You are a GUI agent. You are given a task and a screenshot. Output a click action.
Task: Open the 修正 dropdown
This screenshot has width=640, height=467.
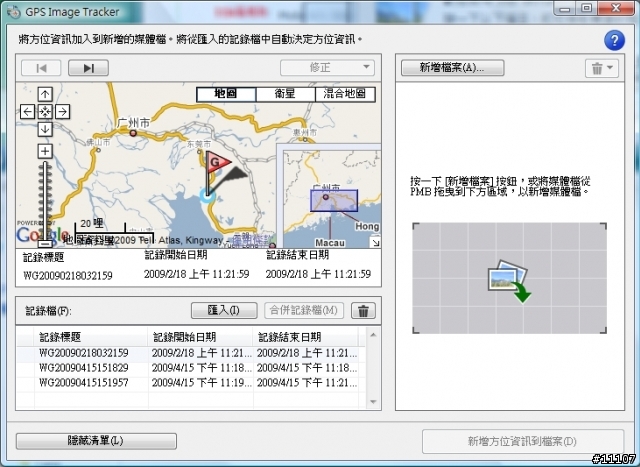point(327,67)
